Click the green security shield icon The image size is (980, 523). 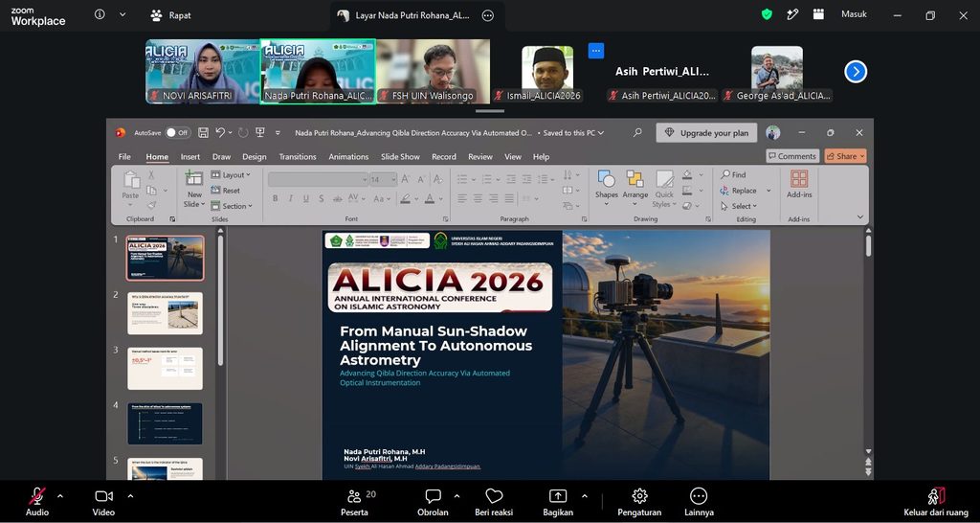767,14
